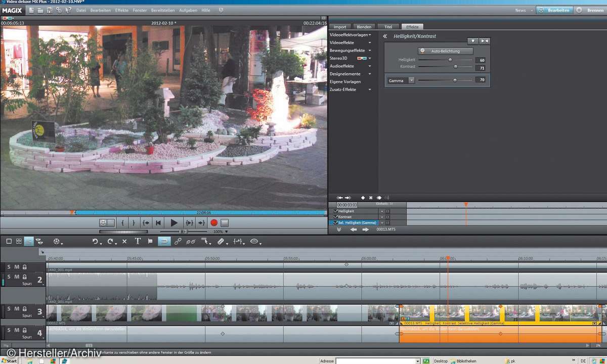The image size is (607, 364).
Task: Jump to the start with skip-back button
Action: (158, 222)
